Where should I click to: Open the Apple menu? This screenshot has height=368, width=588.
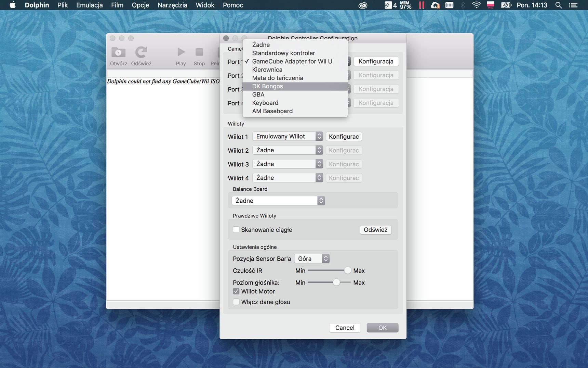(13, 5)
